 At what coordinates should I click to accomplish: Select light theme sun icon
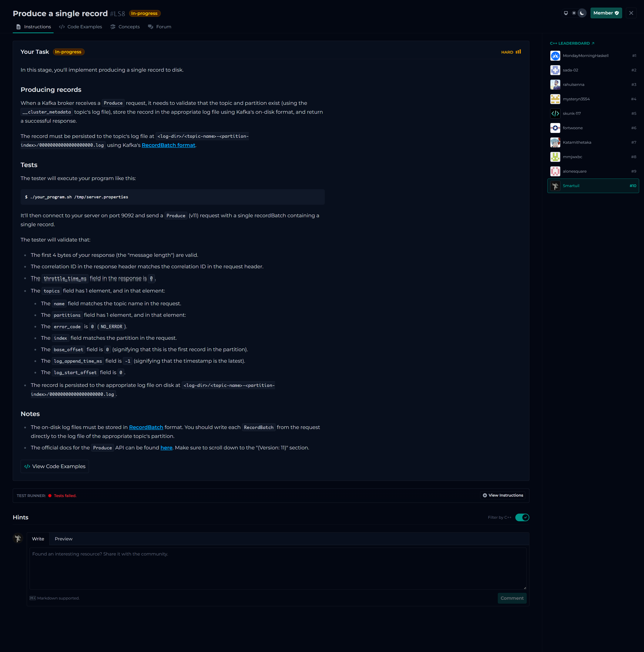tap(574, 13)
